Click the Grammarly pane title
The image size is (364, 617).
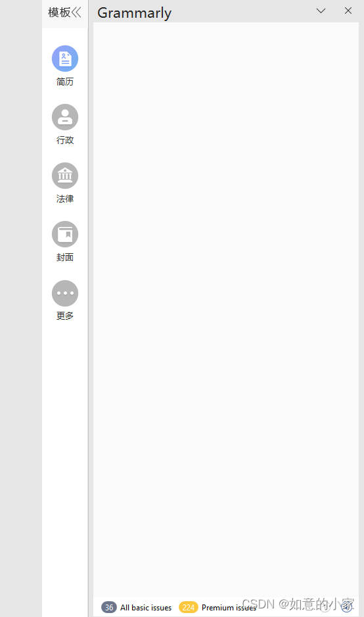coord(135,13)
